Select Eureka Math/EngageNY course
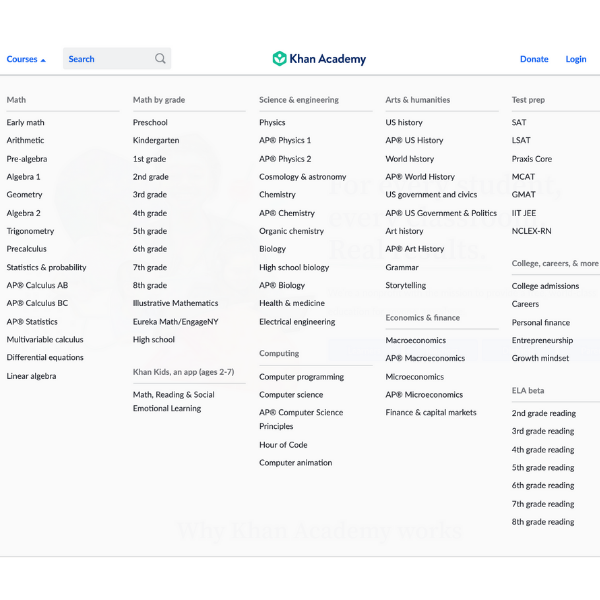600x600 pixels. click(x=175, y=322)
